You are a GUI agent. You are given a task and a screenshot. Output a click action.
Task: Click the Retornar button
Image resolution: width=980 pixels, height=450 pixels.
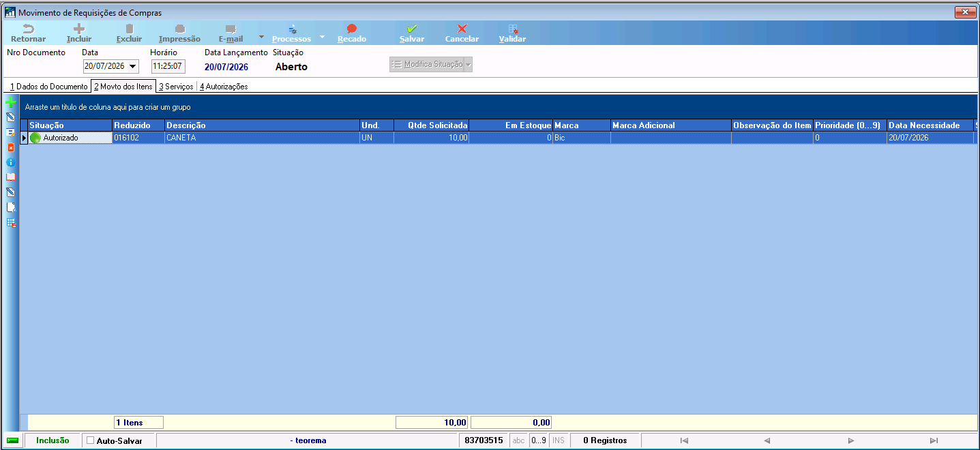click(x=29, y=33)
